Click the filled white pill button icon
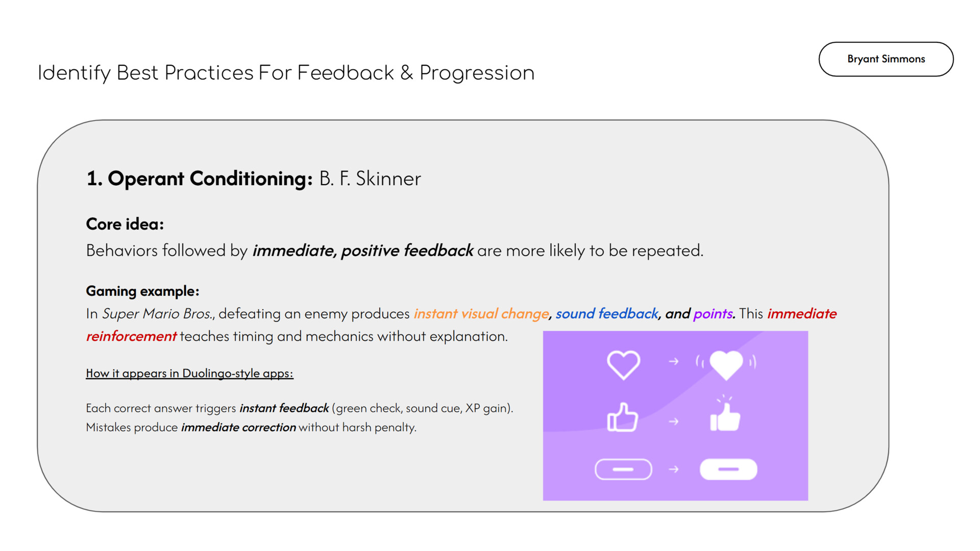 [728, 469]
